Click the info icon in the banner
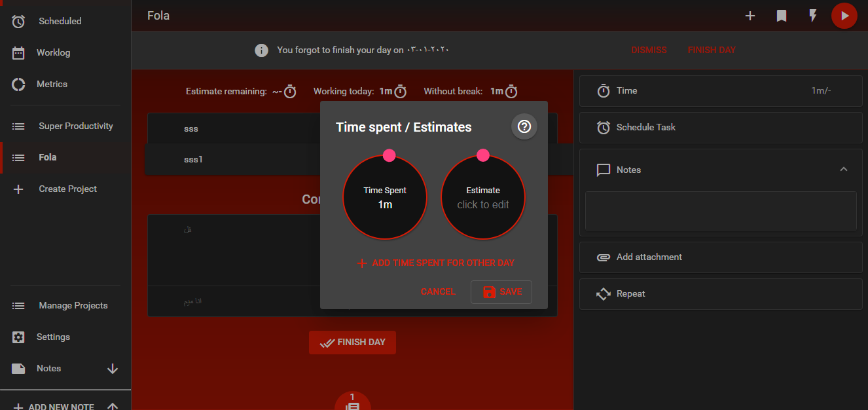Viewport: 868px width, 410px height. [x=261, y=50]
